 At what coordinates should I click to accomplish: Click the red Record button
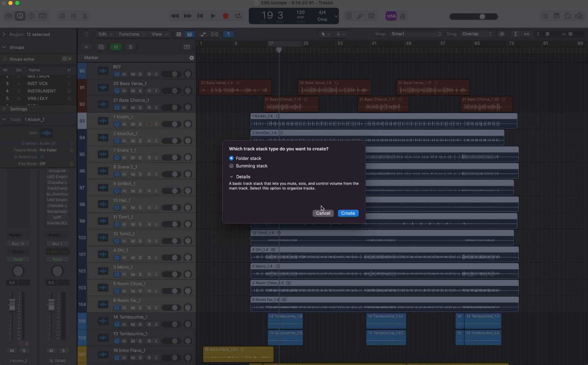(x=226, y=16)
